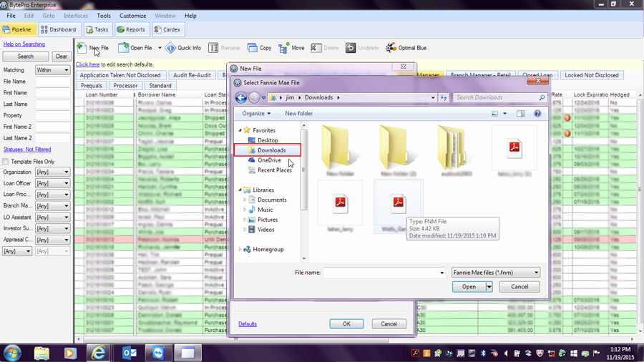Open the File menu
This screenshot has height=362, width=644.
[11, 16]
